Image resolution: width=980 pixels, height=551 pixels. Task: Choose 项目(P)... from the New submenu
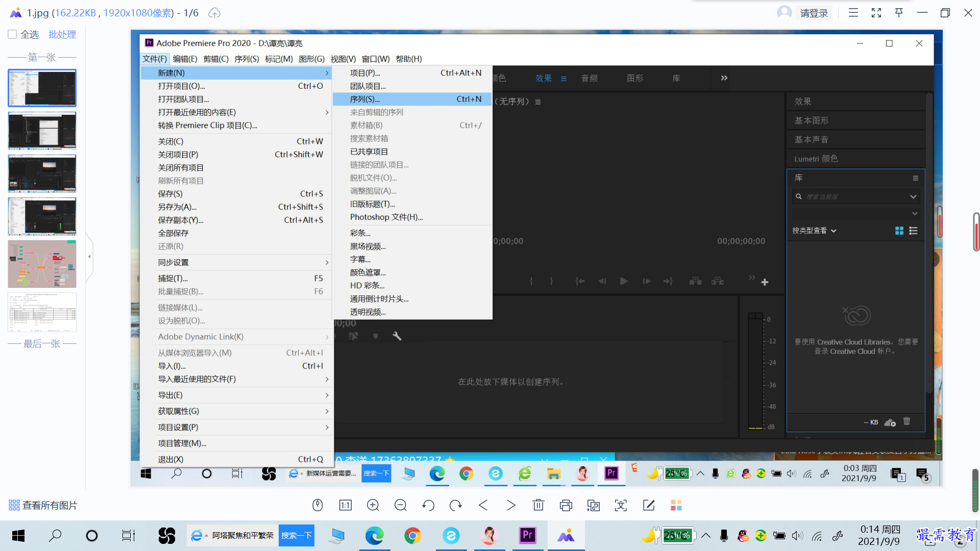(412, 73)
